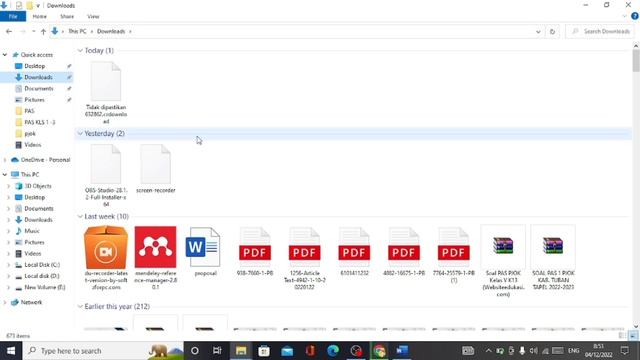
Task: Click the Cortana circle on taskbar
Action: coord(195,351)
